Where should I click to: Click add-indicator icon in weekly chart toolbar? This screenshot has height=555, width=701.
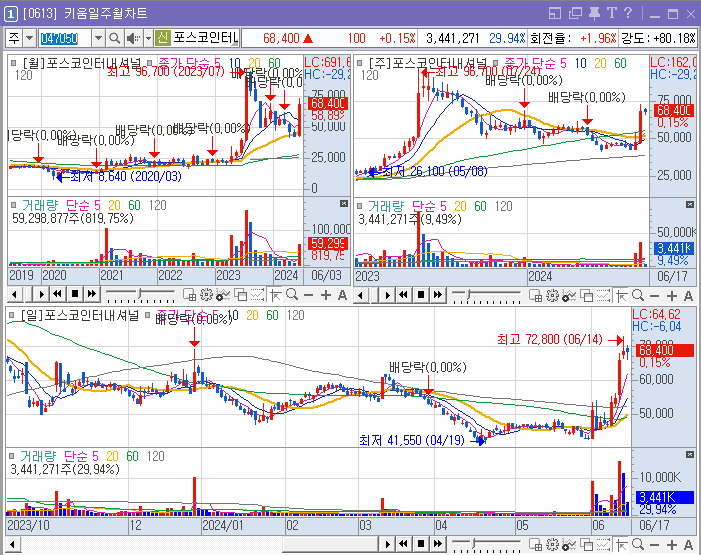(x=569, y=296)
